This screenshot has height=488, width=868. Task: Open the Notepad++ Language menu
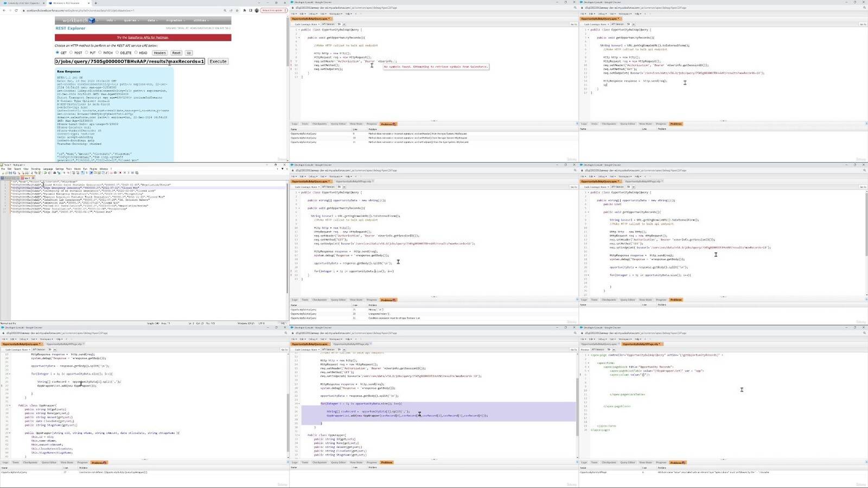[x=48, y=169]
